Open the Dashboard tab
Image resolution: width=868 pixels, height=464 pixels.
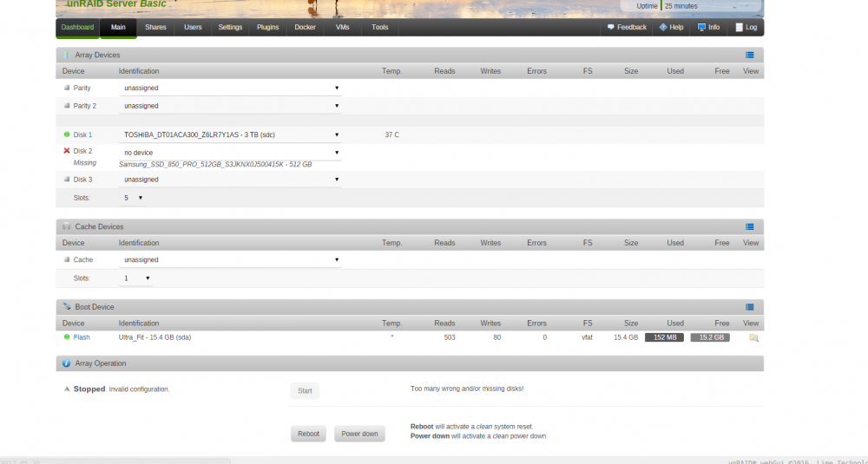tap(77, 28)
